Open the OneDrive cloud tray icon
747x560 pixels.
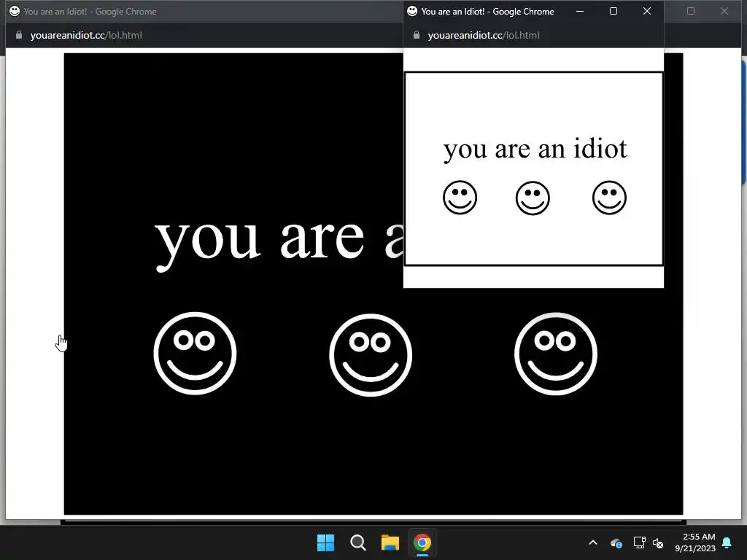click(616, 542)
